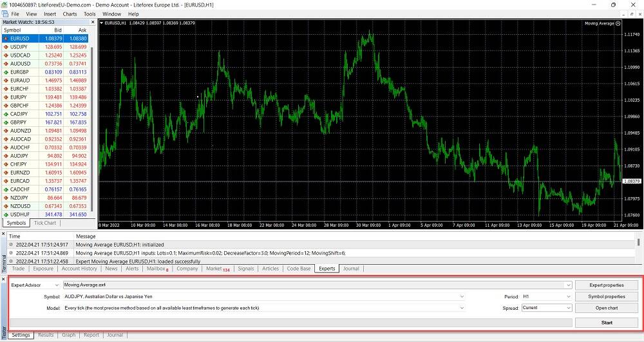Click the AUDCAD symbol arrow icon
644x342 pixels.
6,139
